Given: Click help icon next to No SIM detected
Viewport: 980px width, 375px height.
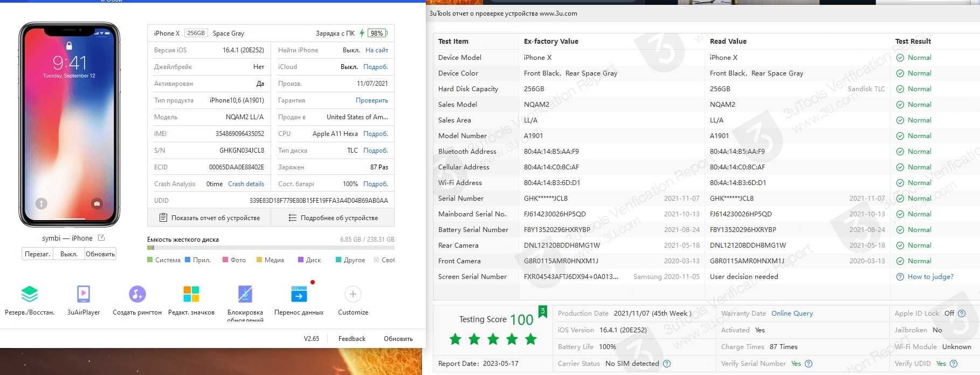Looking at the screenshot, I should point(667,364).
